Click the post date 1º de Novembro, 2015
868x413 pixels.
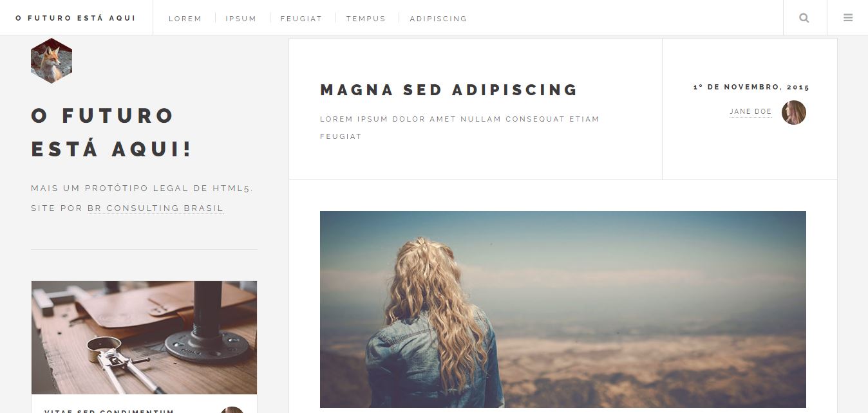coord(751,87)
